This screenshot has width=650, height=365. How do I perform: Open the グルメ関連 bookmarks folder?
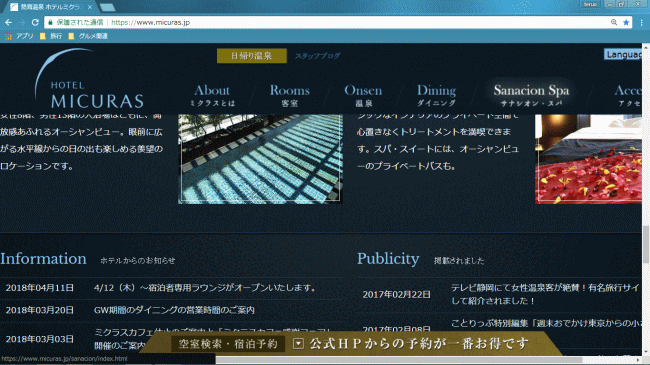(88, 36)
